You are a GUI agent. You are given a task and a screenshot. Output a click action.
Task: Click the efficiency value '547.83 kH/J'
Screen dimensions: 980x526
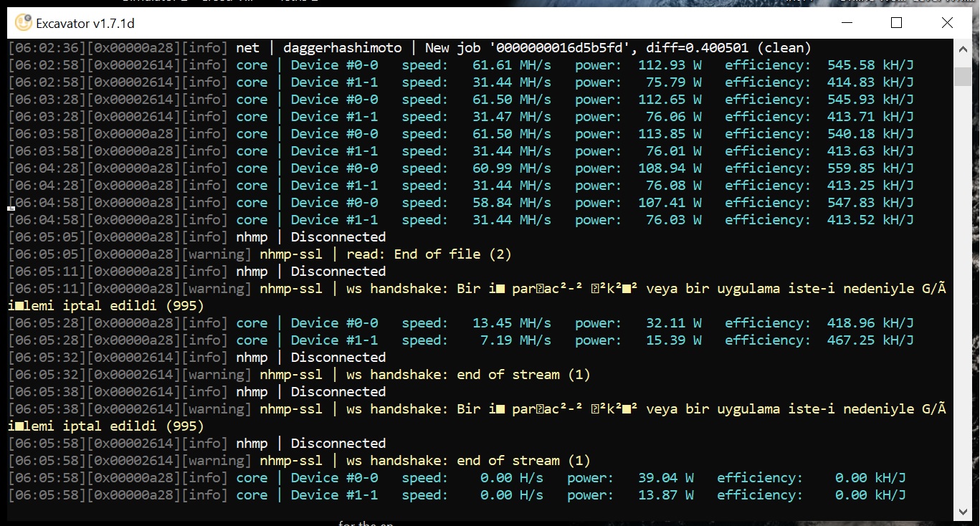(x=870, y=203)
